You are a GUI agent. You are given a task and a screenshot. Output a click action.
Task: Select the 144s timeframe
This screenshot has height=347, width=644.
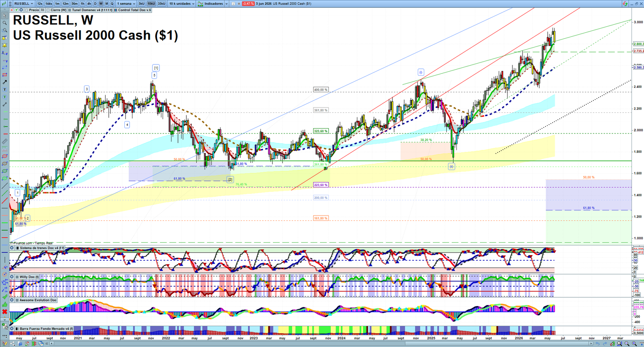49,4
